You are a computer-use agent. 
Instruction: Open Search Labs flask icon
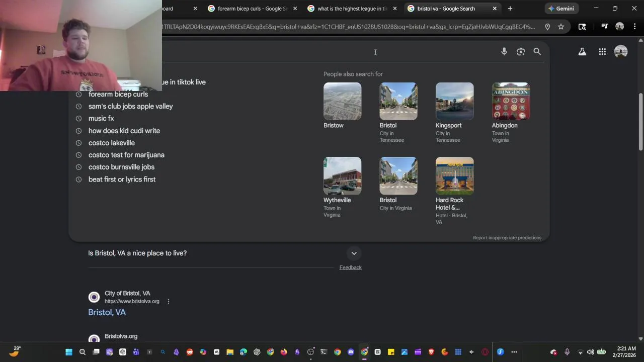[582, 52]
